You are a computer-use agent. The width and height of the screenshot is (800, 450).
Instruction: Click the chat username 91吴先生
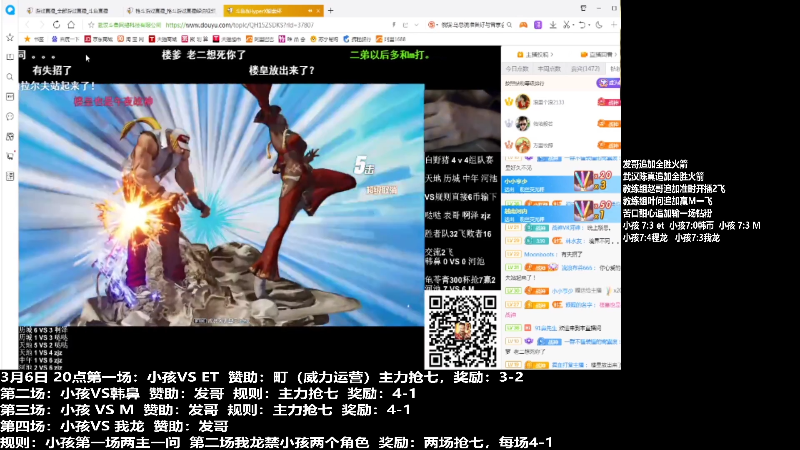pyautogui.click(x=546, y=328)
